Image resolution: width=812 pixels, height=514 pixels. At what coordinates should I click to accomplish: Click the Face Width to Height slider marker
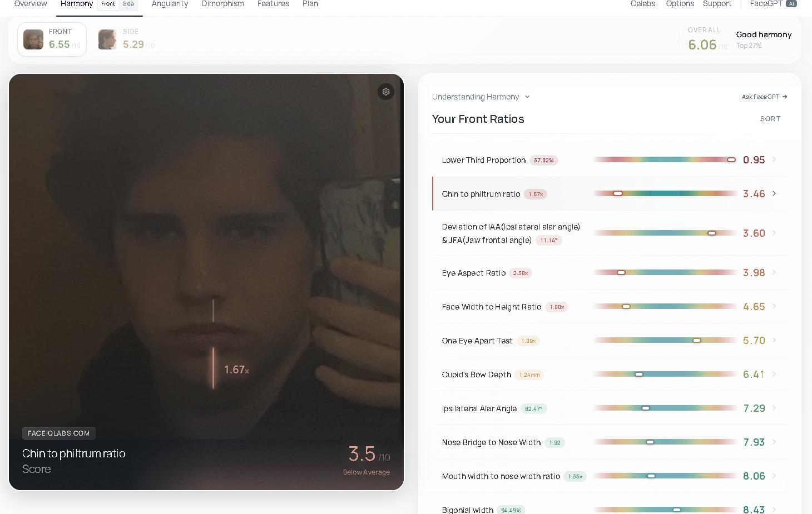coord(626,307)
